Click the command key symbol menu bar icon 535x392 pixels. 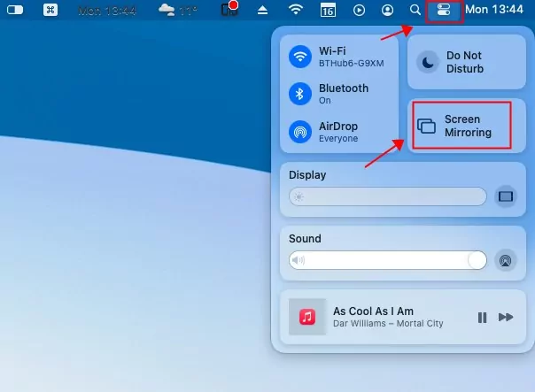(50, 10)
